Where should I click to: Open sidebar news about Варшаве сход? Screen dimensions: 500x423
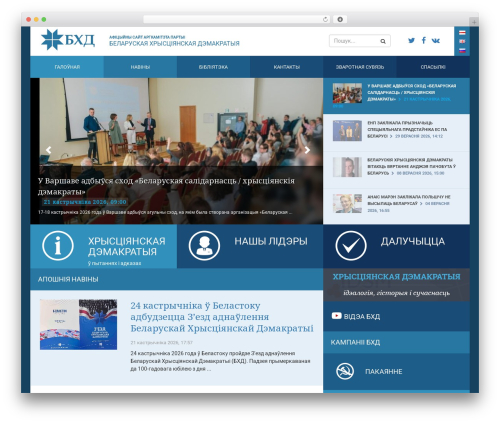click(x=396, y=96)
